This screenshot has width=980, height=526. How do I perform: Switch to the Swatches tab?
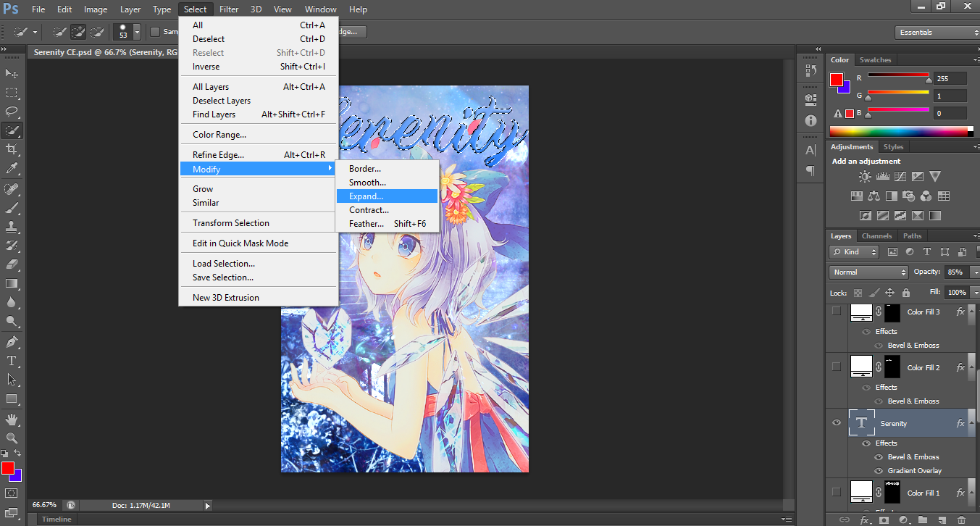pos(875,60)
